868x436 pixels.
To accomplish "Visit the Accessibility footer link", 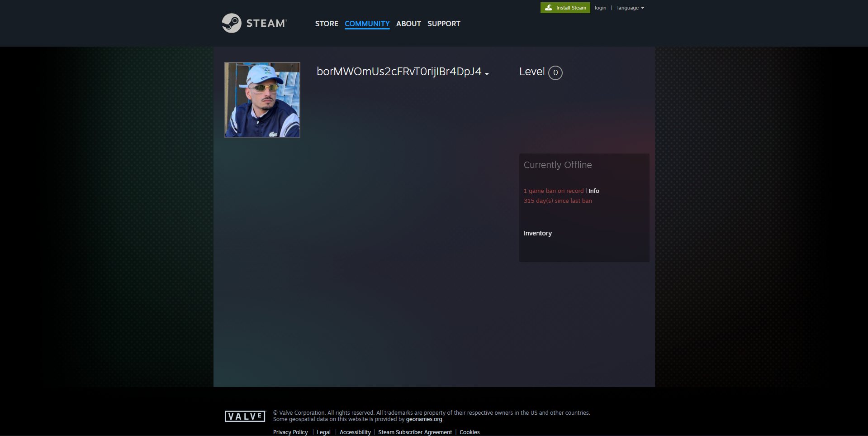I will pyautogui.click(x=355, y=432).
